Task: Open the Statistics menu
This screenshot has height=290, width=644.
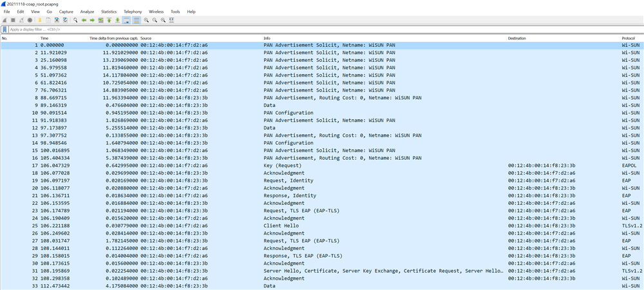Action: (x=109, y=12)
